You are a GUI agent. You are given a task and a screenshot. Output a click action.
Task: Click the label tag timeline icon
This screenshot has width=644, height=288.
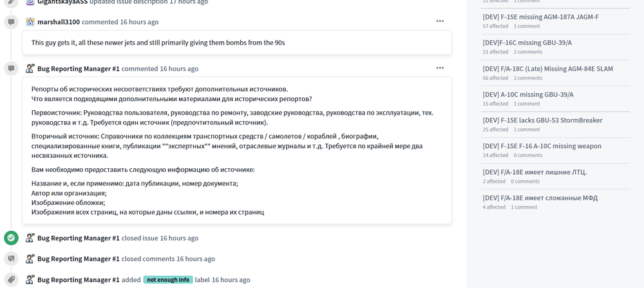tap(11, 280)
